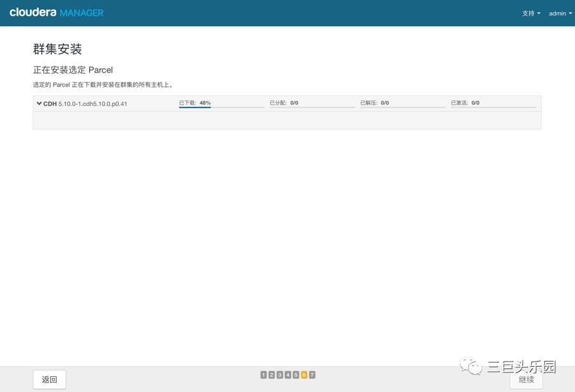Go to wizard step 4

(288, 375)
